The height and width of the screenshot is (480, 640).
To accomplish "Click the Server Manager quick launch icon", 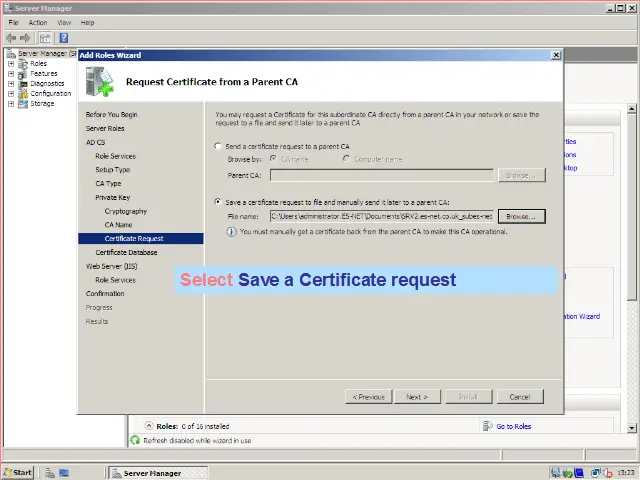I will tap(50, 473).
